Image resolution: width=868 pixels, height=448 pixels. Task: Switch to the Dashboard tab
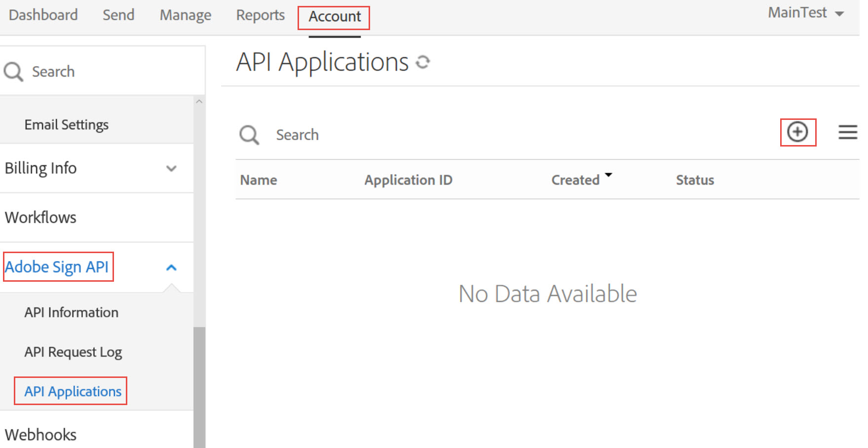[x=43, y=15]
